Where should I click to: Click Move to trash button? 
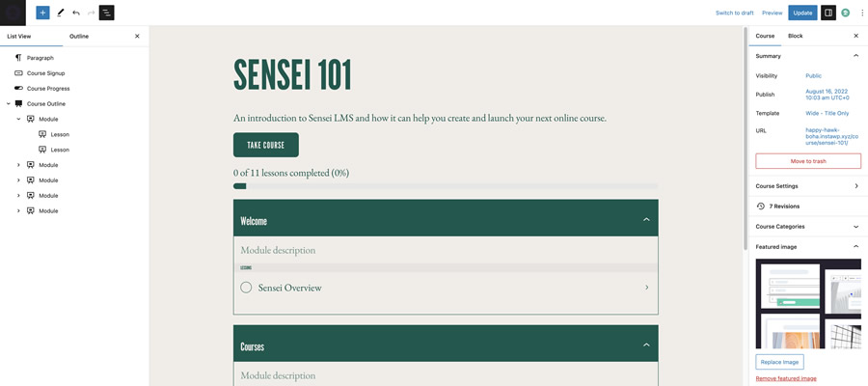click(x=808, y=161)
